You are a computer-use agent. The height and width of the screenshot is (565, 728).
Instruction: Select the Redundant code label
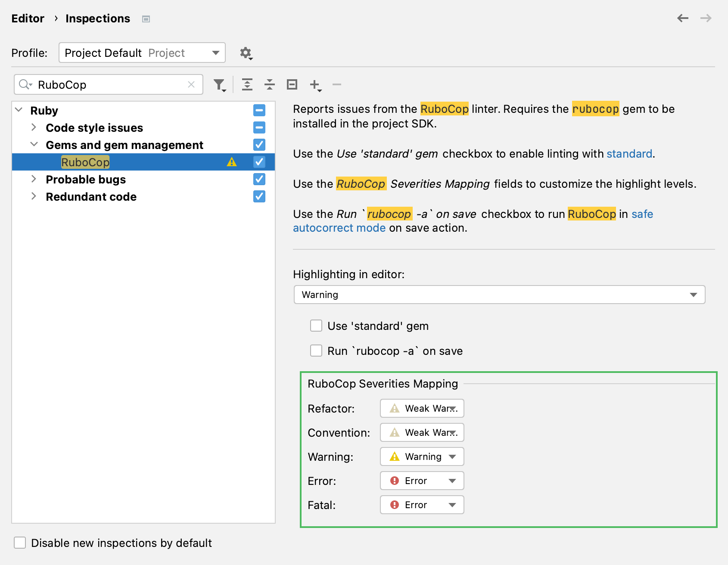pyautogui.click(x=91, y=197)
